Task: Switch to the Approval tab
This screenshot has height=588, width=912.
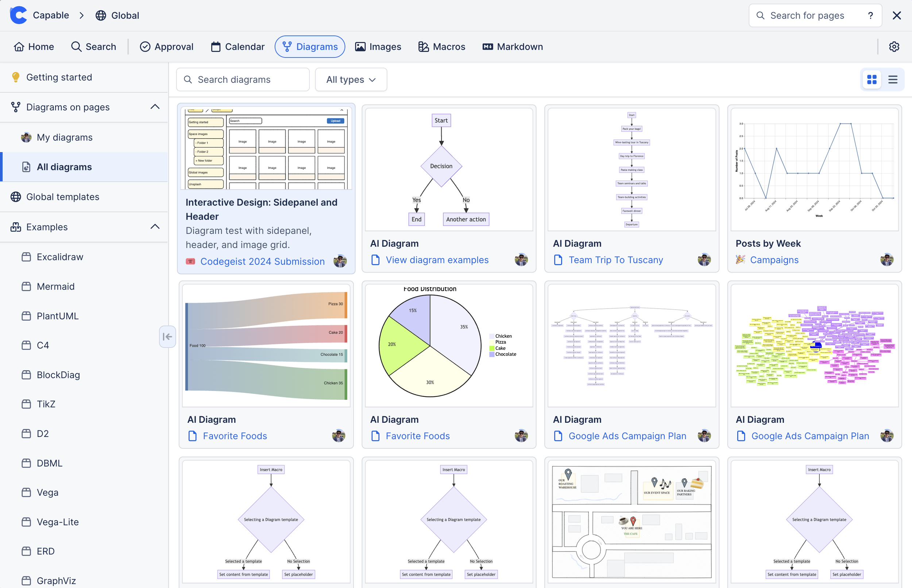Action: point(167,47)
